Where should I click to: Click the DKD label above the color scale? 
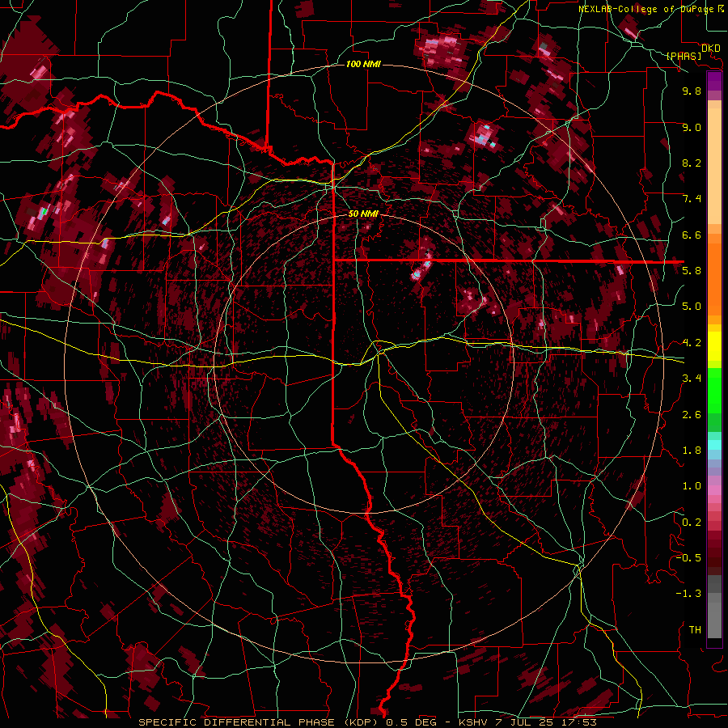pyautogui.click(x=711, y=49)
